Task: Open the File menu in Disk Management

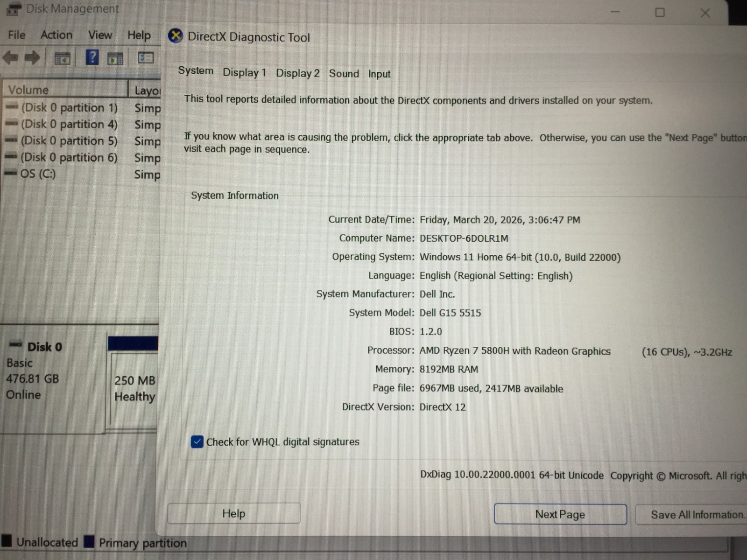Action: (x=17, y=35)
